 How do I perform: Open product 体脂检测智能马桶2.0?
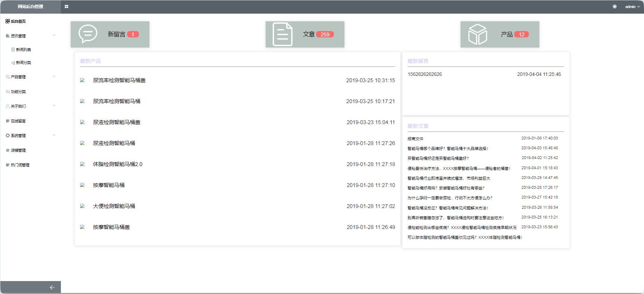pos(118,164)
